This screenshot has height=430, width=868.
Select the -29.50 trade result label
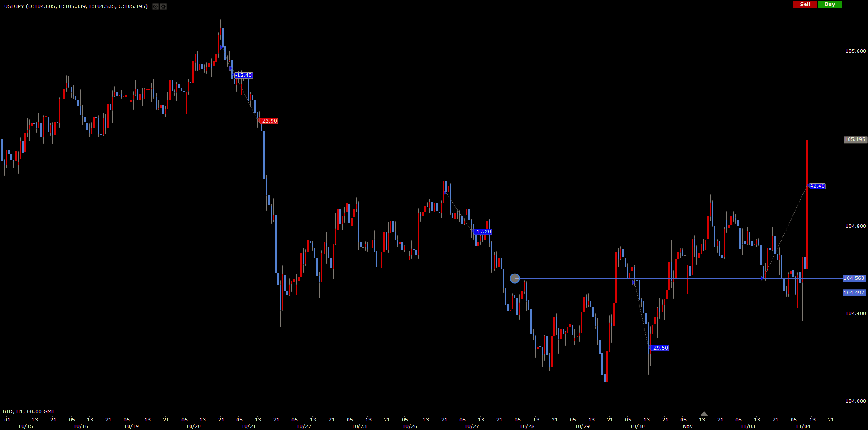tap(659, 348)
